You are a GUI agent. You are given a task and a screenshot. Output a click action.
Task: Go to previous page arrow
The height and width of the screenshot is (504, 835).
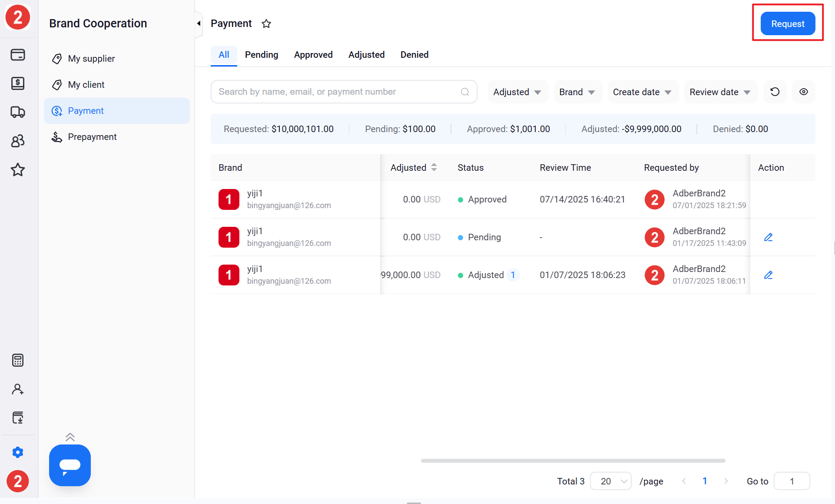684,481
